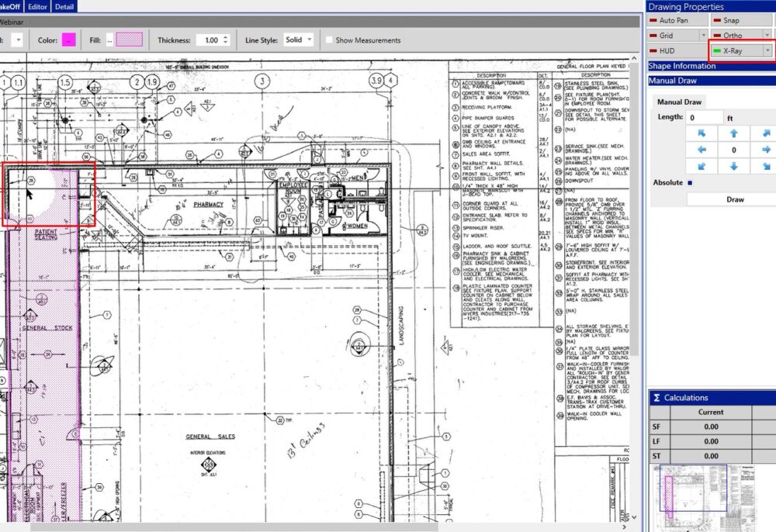Click the left arrow in Manual Draw
Viewport: 776px width, 532px height.
[701, 150]
